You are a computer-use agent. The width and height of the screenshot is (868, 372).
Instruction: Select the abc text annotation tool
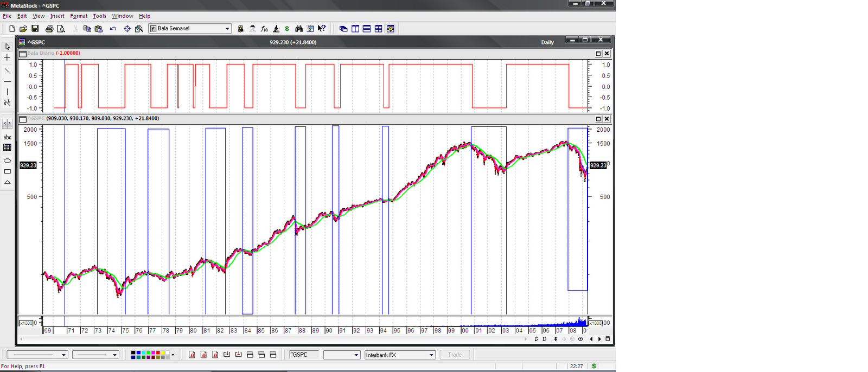(x=8, y=137)
